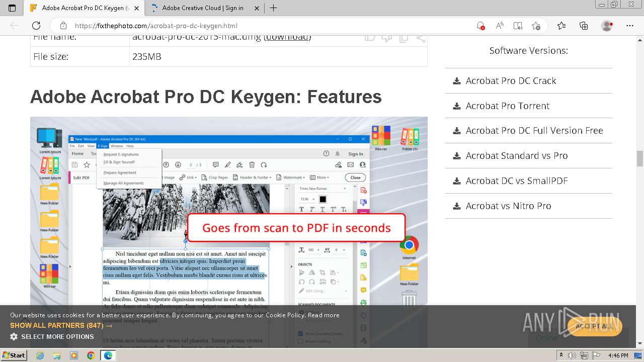
Task: Close the Adobe Creative Cloud tab
Action: click(257, 8)
